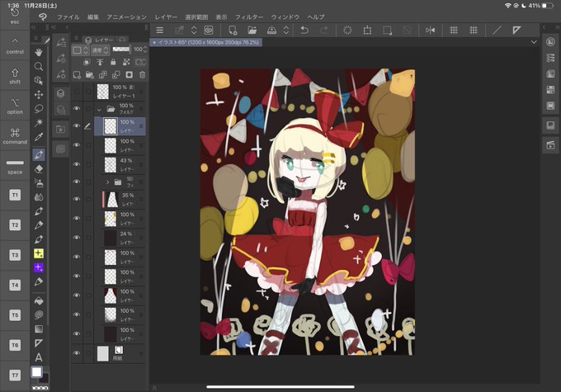Expand the bottom panel double-chevron
561x392 pixels.
coord(154,388)
